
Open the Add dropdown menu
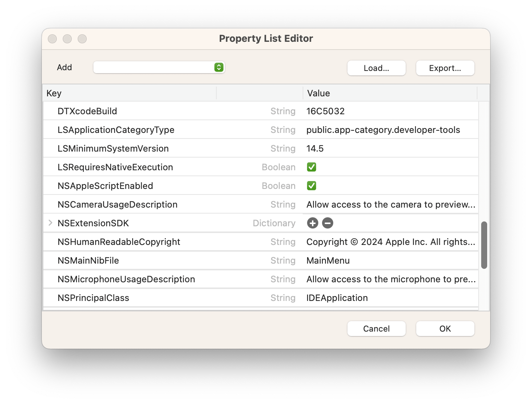(159, 67)
